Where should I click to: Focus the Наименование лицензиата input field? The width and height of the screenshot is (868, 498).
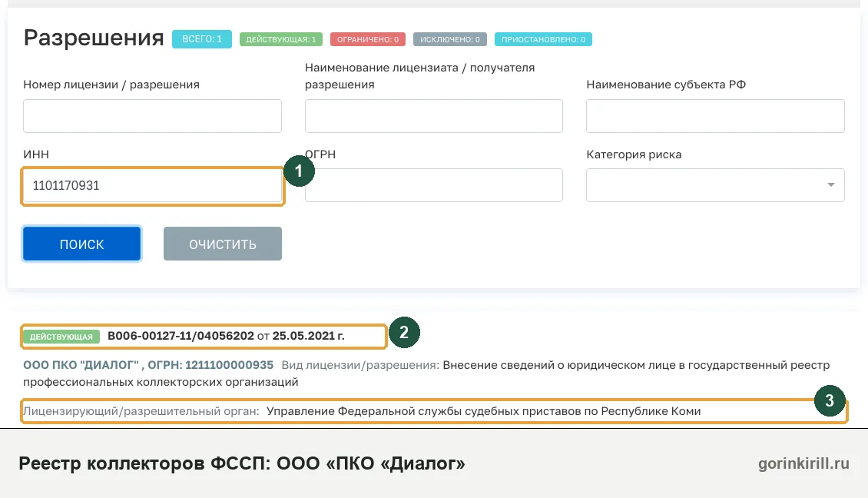click(433, 116)
